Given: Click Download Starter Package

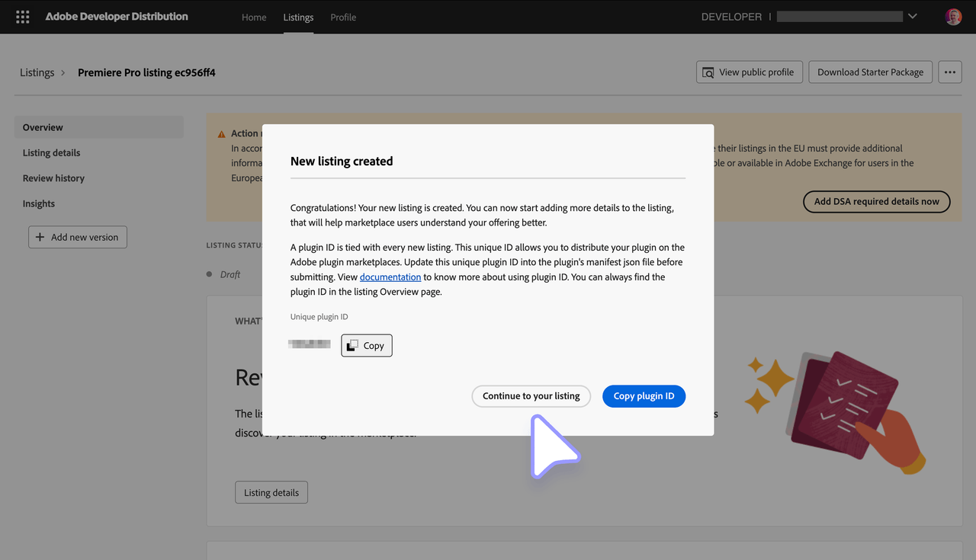Looking at the screenshot, I should (x=870, y=72).
